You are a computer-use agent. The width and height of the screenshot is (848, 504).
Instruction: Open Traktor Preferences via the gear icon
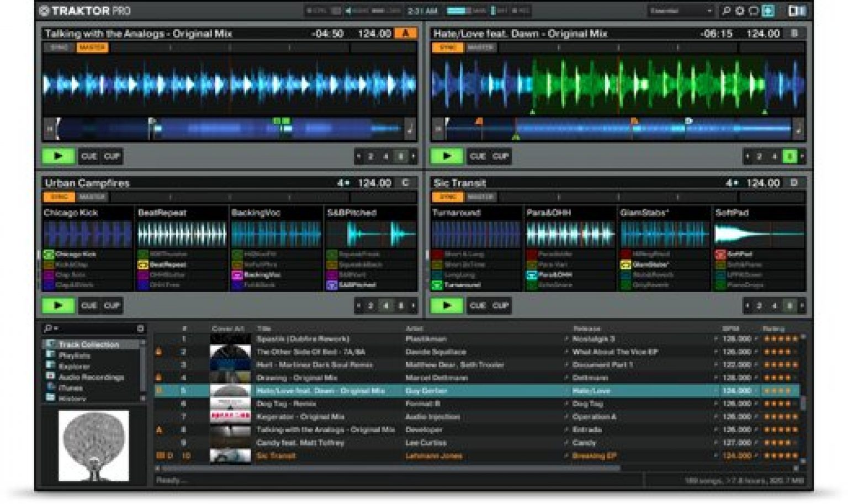pyautogui.click(x=740, y=10)
